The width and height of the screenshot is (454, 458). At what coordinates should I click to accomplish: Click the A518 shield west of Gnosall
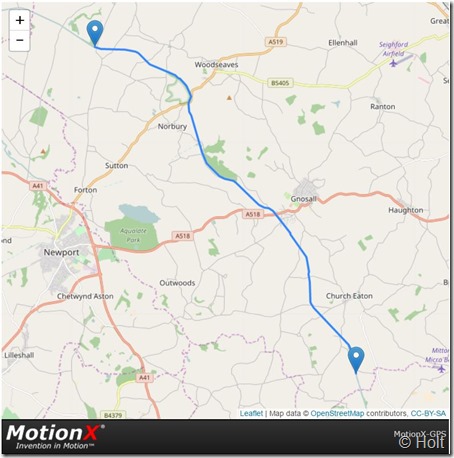pyautogui.click(x=252, y=214)
